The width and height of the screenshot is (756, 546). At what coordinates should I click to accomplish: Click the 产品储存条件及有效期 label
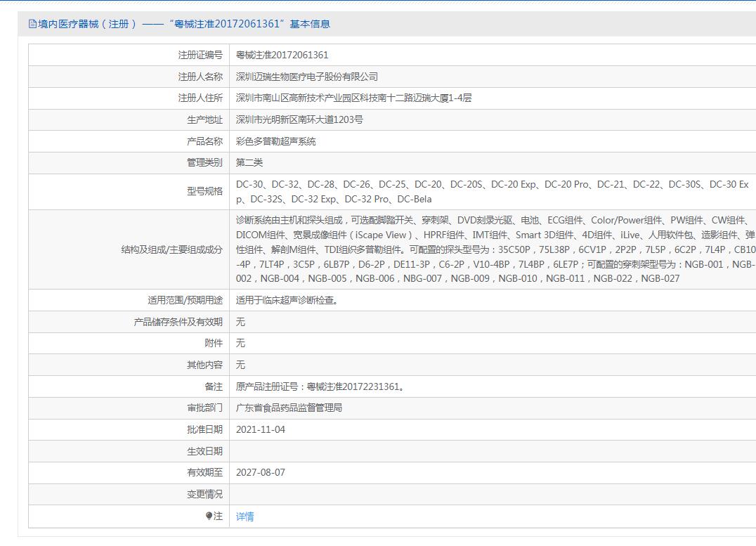(x=178, y=322)
